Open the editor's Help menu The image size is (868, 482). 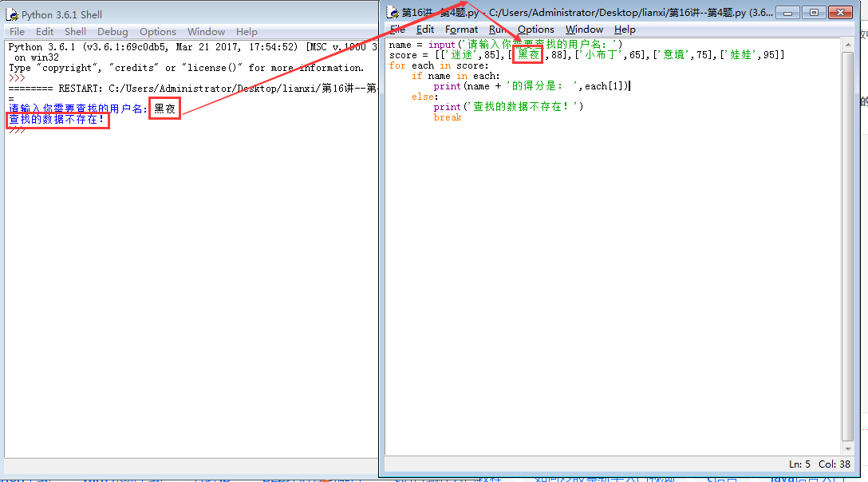tap(625, 30)
